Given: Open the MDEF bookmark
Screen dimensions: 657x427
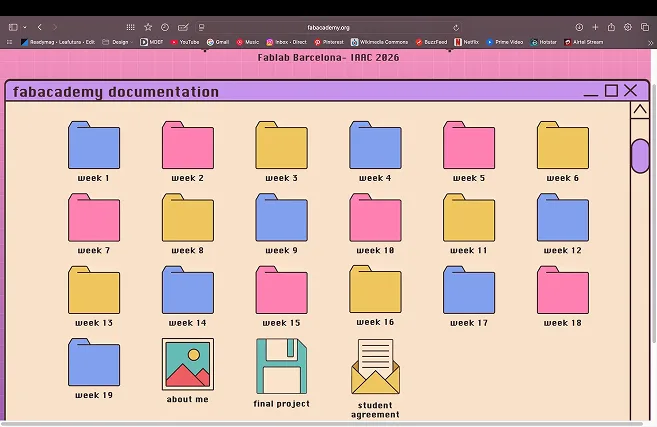Looking at the screenshot, I should pyautogui.click(x=152, y=42).
